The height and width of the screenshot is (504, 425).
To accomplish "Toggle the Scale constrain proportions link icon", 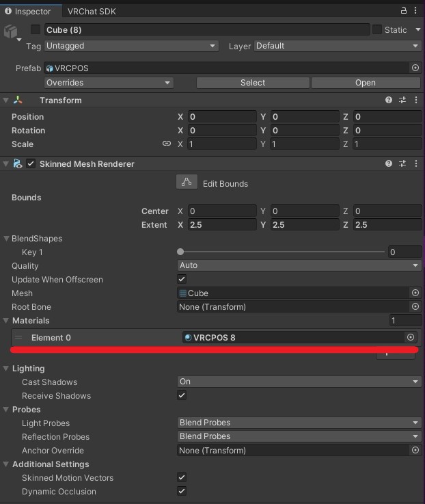I will pyautogui.click(x=167, y=144).
